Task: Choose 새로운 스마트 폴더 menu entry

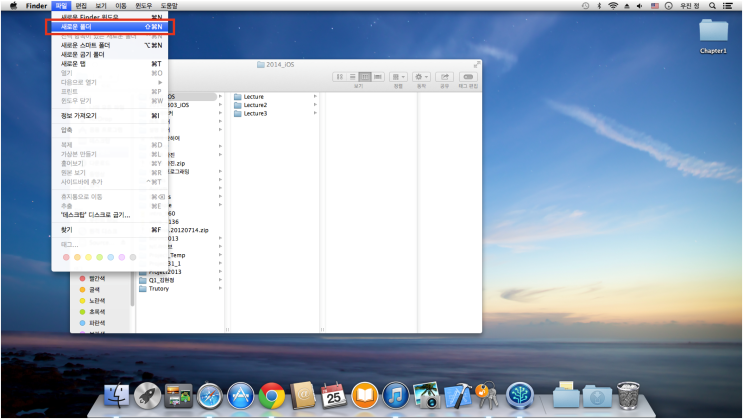Action: click(x=109, y=45)
